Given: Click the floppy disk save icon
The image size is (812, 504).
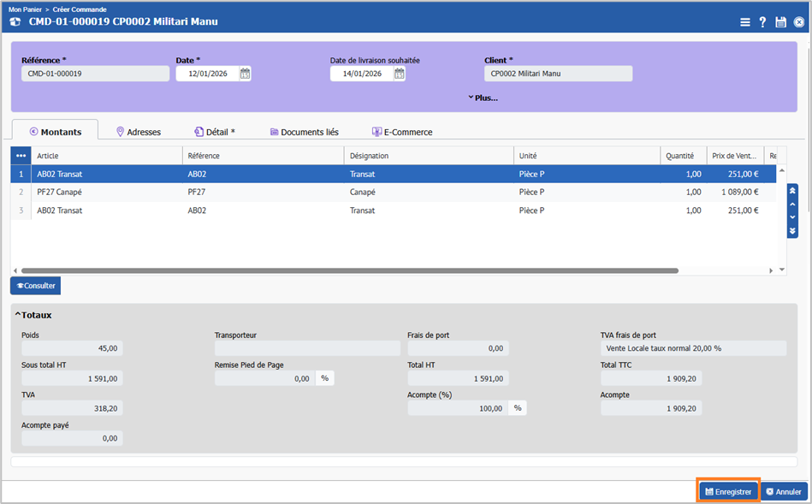Looking at the screenshot, I should click(x=780, y=22).
